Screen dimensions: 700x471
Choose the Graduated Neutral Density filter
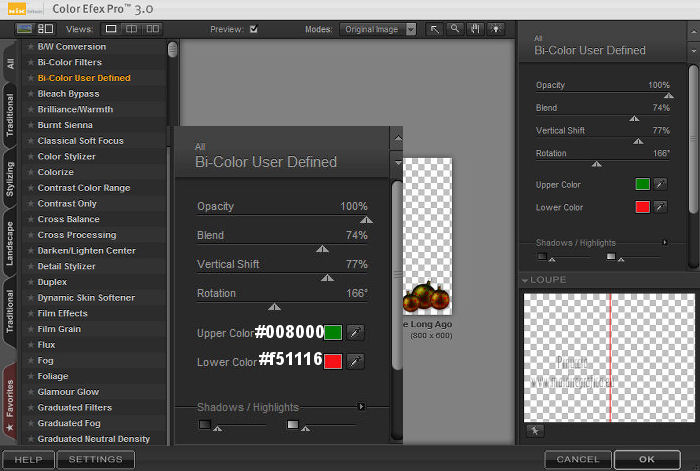point(94,439)
